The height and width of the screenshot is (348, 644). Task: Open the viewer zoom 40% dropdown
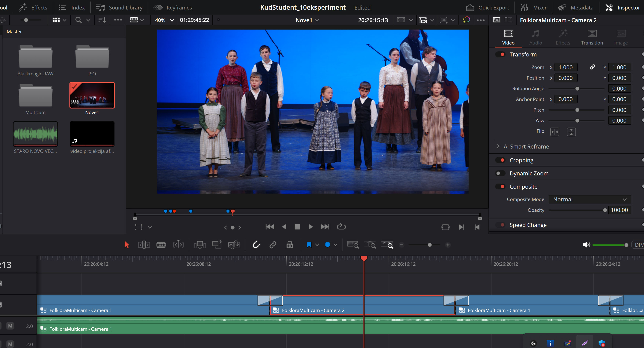coord(164,20)
